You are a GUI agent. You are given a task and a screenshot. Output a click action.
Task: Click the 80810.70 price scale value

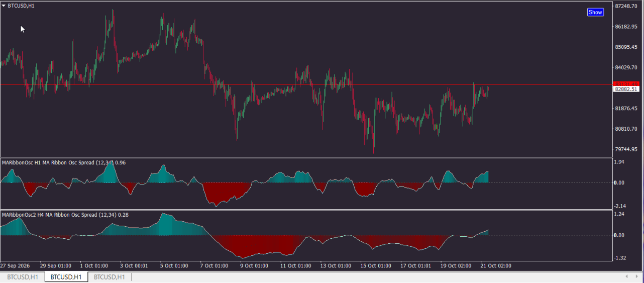[626, 129]
